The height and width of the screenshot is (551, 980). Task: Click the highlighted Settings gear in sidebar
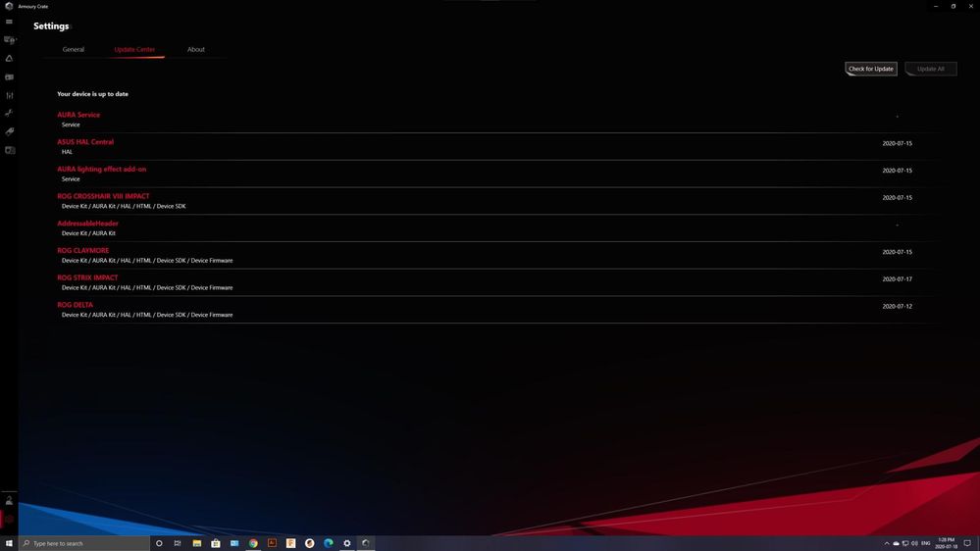click(x=9, y=520)
